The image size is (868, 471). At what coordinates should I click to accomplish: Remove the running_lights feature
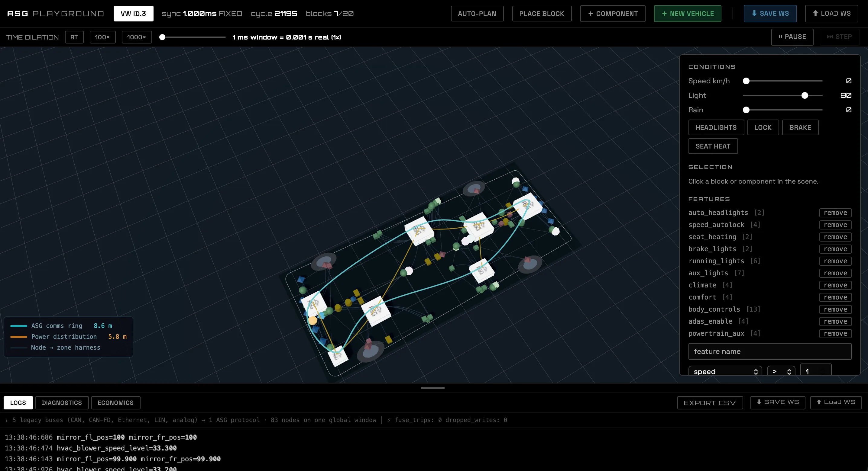[x=835, y=261]
